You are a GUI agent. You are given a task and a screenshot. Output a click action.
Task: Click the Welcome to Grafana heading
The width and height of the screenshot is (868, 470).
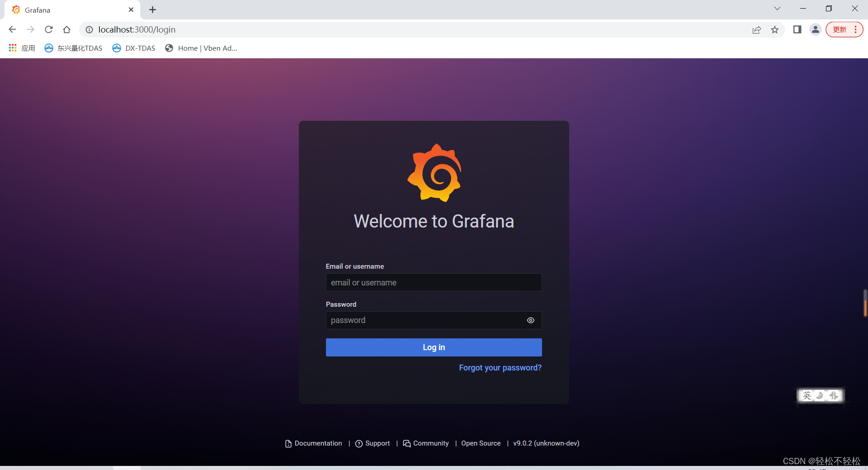434,221
